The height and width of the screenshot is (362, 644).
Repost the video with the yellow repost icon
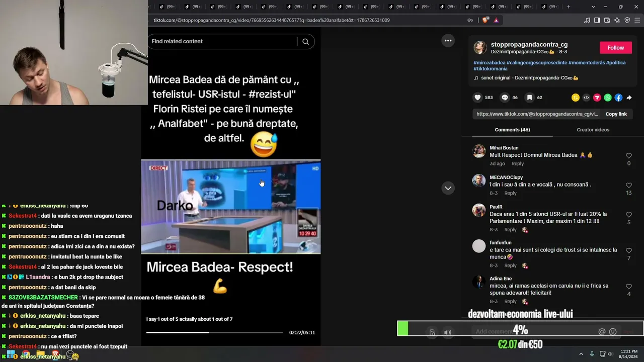click(x=575, y=98)
